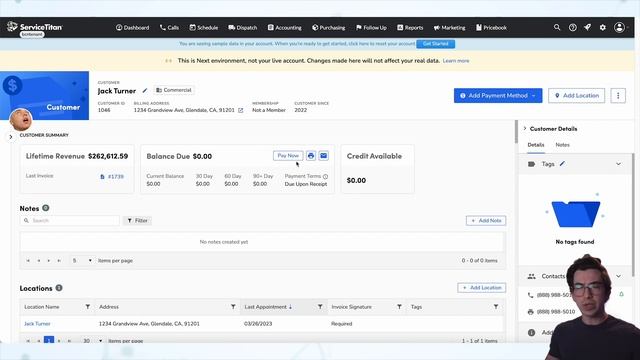Collapse the Customer Details panel chevron
This screenshot has height=360, width=640.
(525, 129)
